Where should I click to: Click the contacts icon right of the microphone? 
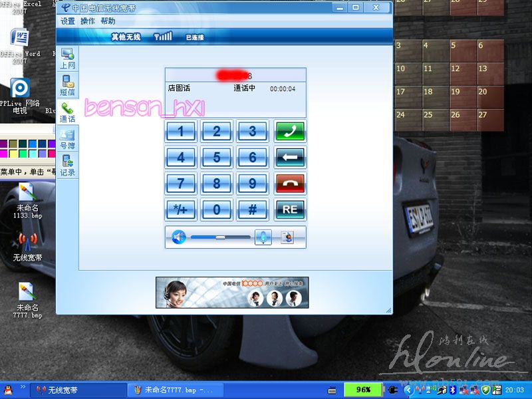coord(287,237)
